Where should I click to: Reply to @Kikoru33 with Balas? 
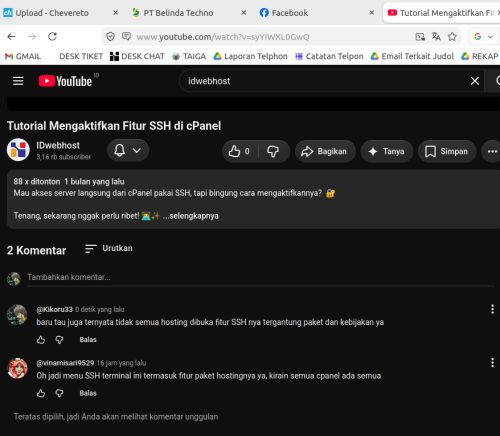click(x=88, y=340)
